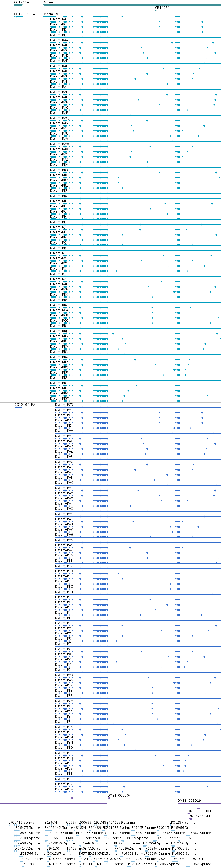This screenshot has height=868, width=221.
Task: Click the LP17944.3prime EST label
Action: [x=32, y=859]
